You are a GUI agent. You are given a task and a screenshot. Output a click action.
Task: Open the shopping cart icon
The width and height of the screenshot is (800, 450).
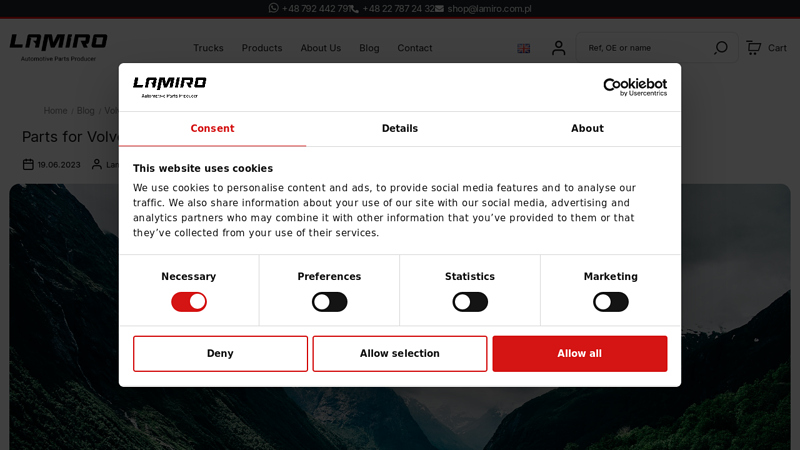pos(754,48)
